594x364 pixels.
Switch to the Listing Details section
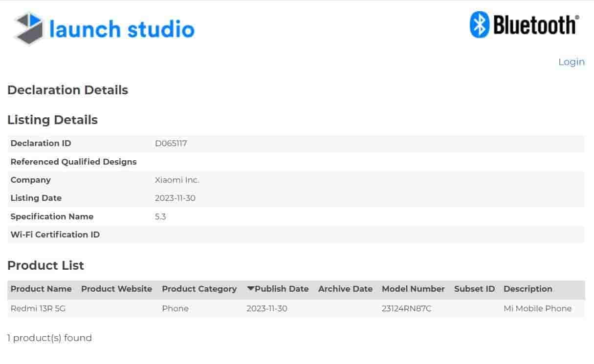52,120
